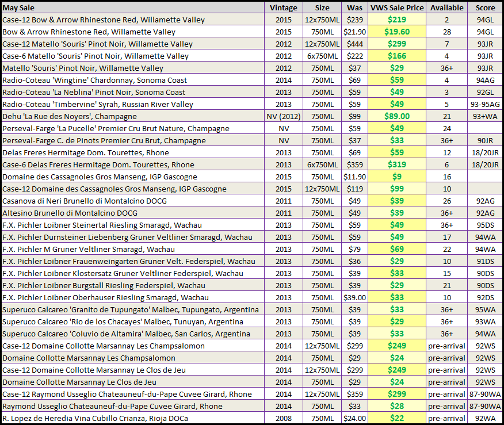Screen dimensions: 504x425
Task: Click the 2008 vintage cell
Action: pyautogui.click(x=284, y=418)
